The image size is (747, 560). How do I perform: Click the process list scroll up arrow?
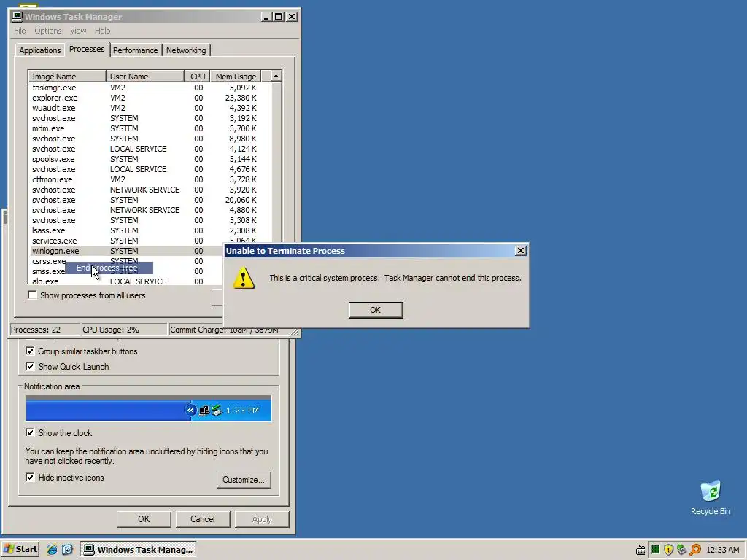tap(276, 76)
